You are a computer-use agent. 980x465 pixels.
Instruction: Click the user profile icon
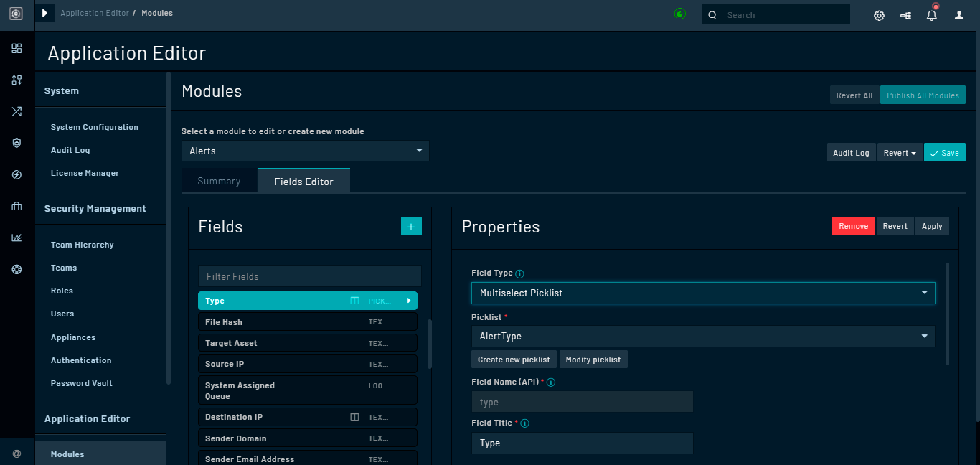coord(959,14)
